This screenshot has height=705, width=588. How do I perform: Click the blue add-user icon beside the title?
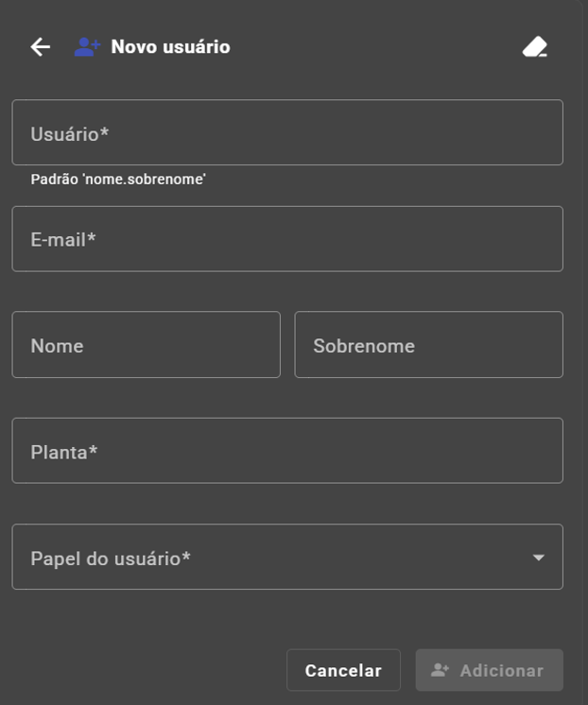tap(87, 46)
